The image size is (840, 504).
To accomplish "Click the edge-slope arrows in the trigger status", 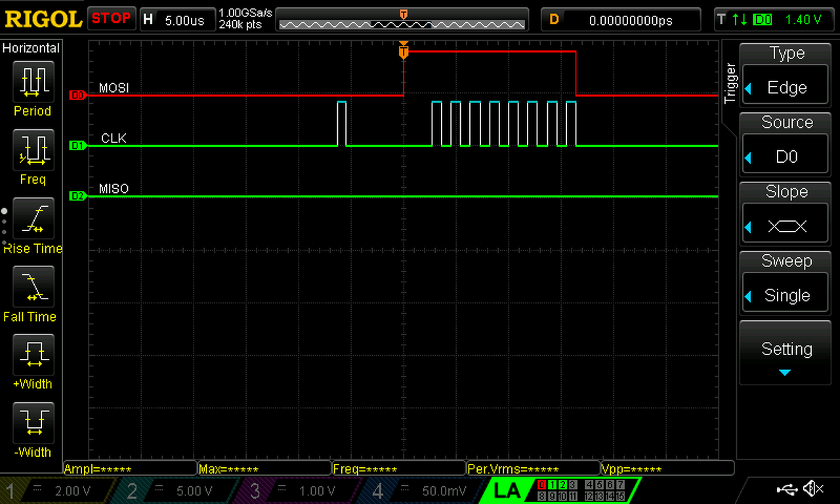I will 740,20.
